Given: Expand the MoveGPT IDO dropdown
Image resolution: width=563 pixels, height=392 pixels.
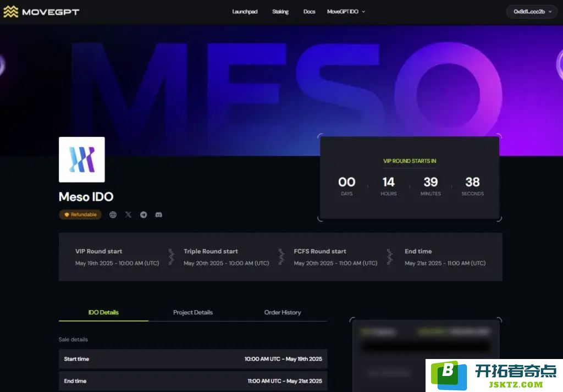Looking at the screenshot, I should (x=346, y=12).
